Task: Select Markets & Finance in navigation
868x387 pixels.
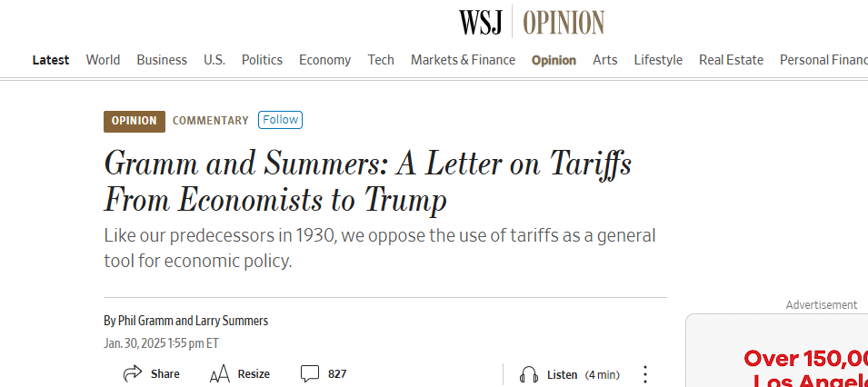Action: [463, 60]
